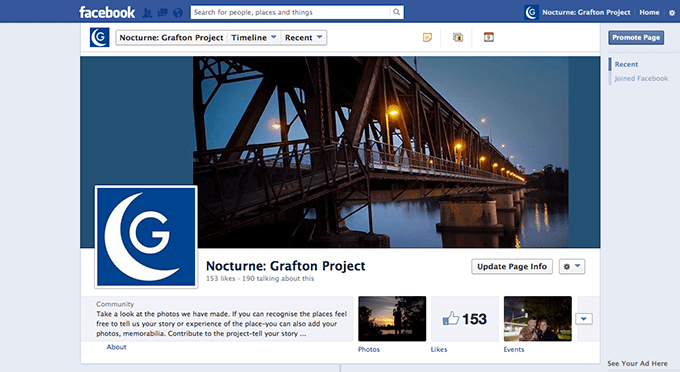The image size is (680, 372).
Task: Open the About link
Action: tap(116, 347)
